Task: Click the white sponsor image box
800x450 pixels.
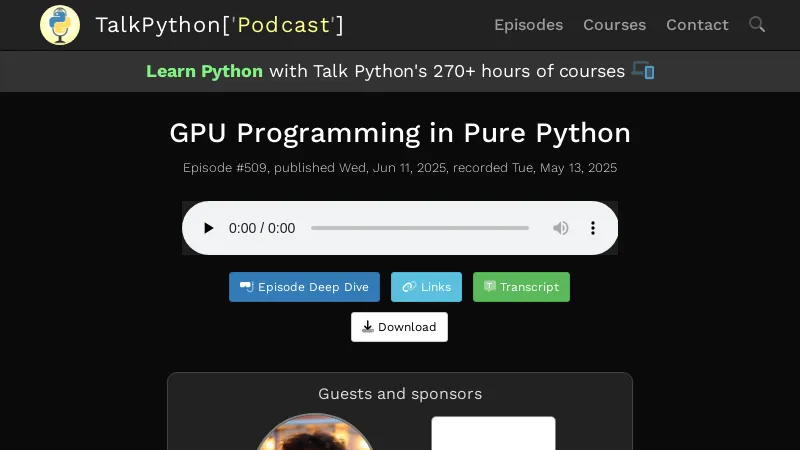Action: tap(493, 434)
